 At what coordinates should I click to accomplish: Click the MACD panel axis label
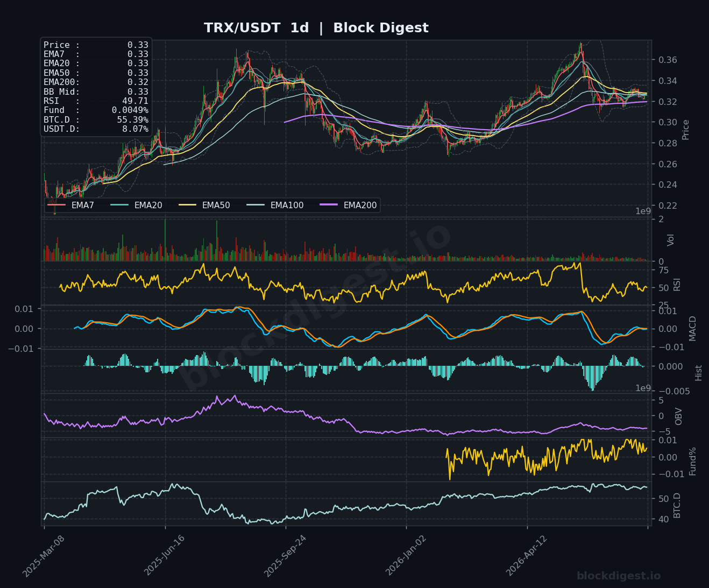[x=693, y=328]
